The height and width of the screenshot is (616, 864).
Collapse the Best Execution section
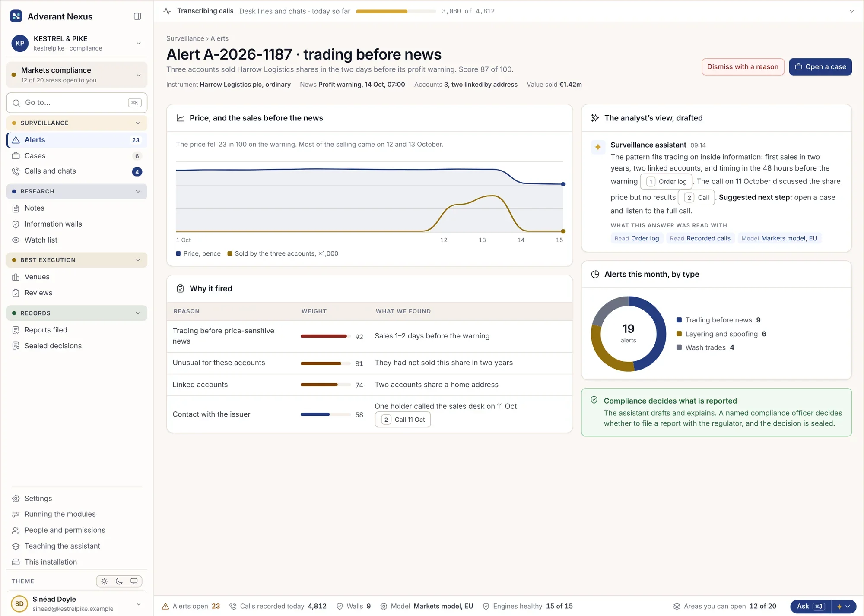(x=77, y=260)
